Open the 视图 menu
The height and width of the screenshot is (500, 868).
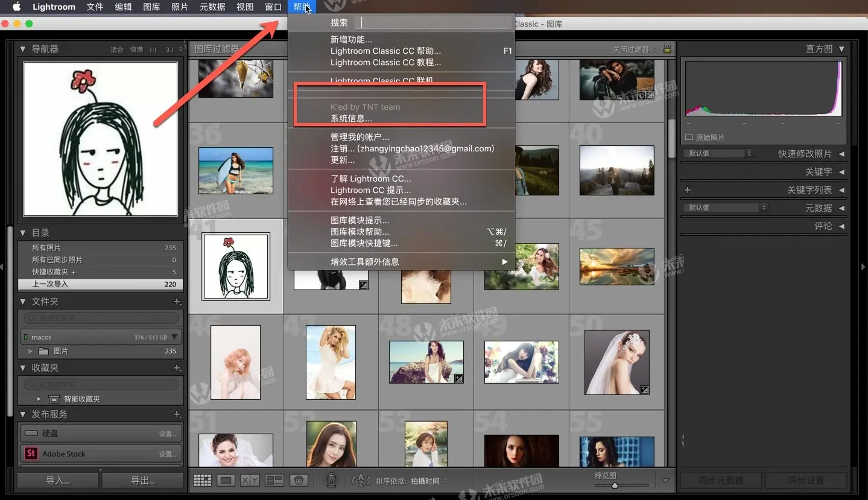[245, 7]
